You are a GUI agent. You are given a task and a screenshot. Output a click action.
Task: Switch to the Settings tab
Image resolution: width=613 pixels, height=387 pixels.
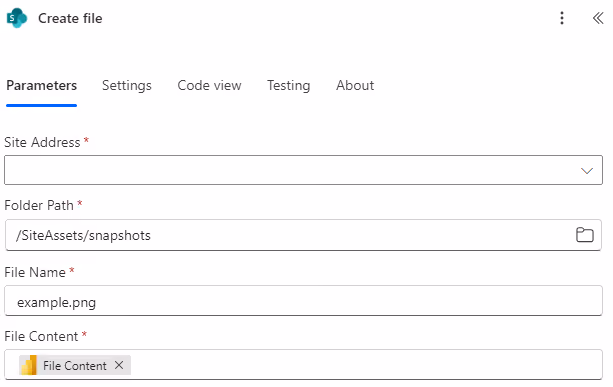127,85
